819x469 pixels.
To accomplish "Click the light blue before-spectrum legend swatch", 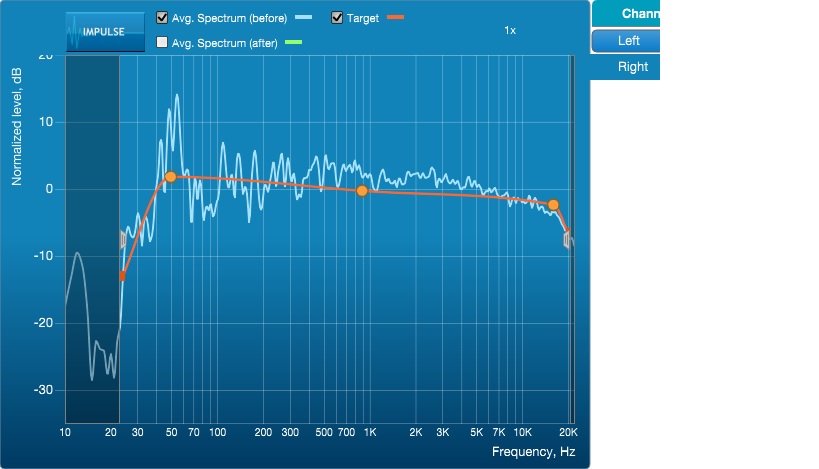I will coord(303,17).
